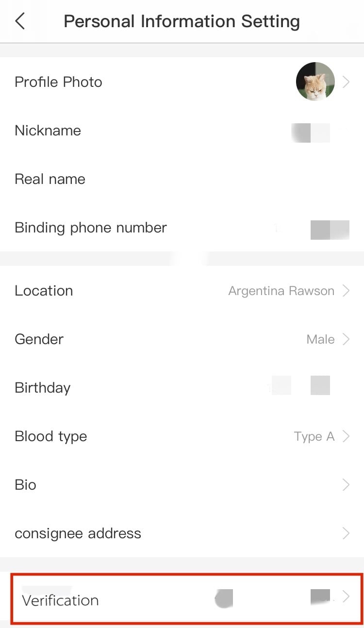Select the Nickname row

pyautogui.click(x=48, y=131)
